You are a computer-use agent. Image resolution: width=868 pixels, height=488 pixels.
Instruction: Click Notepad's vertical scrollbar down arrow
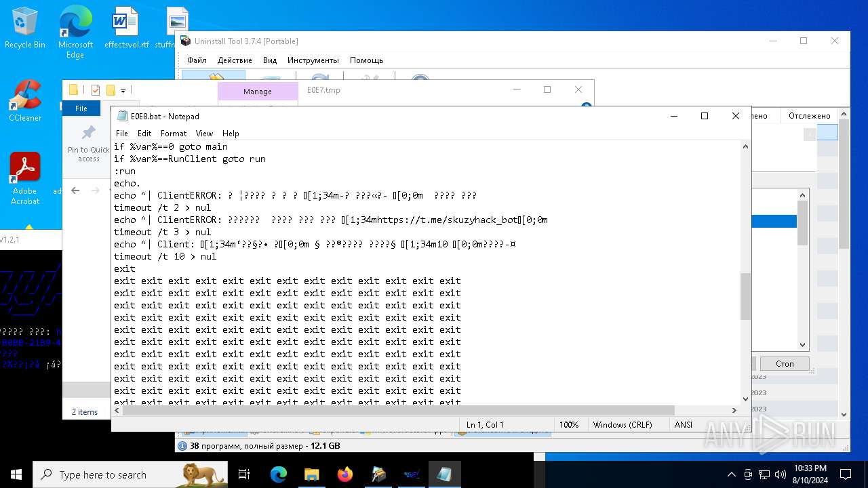(745, 399)
